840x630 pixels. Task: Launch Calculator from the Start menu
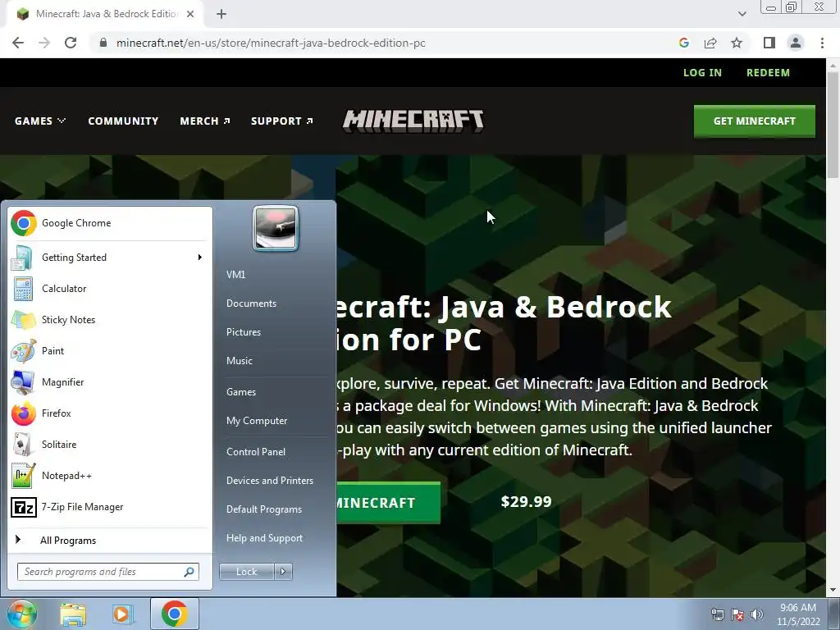(110, 289)
